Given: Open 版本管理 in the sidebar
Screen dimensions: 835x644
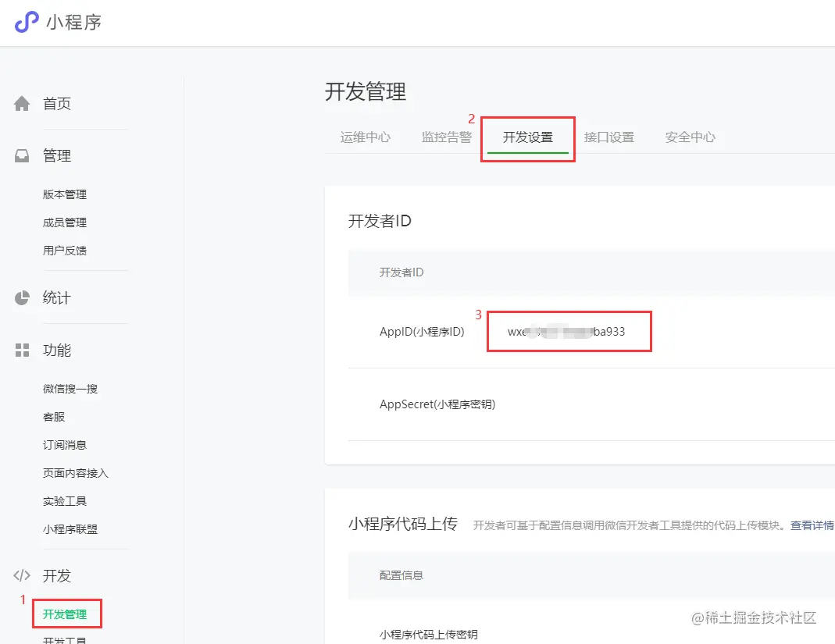Looking at the screenshot, I should [x=65, y=194].
